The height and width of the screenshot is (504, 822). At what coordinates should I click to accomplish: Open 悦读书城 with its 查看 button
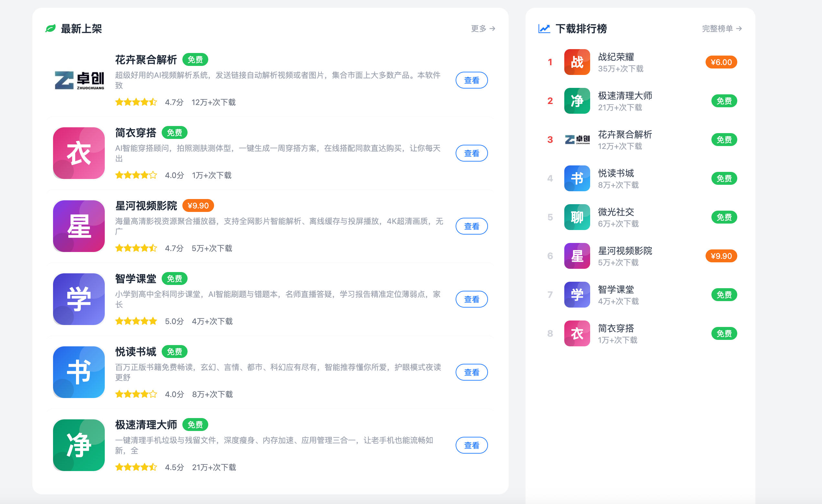[x=472, y=372]
